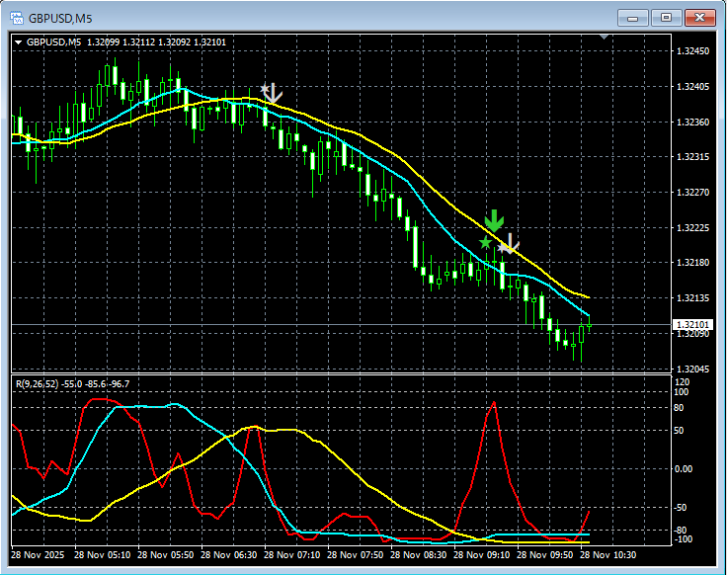Click price scale value 1.32450
Screen dimensions: 728x575
(693, 51)
